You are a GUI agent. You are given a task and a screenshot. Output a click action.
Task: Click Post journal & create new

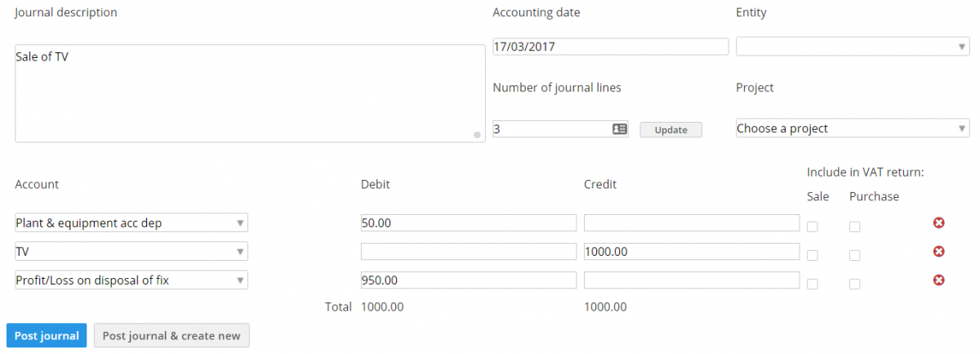[x=171, y=336]
